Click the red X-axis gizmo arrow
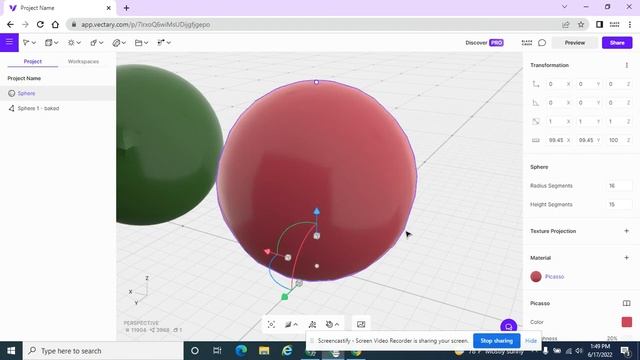The width and height of the screenshot is (640, 360). pos(267,251)
